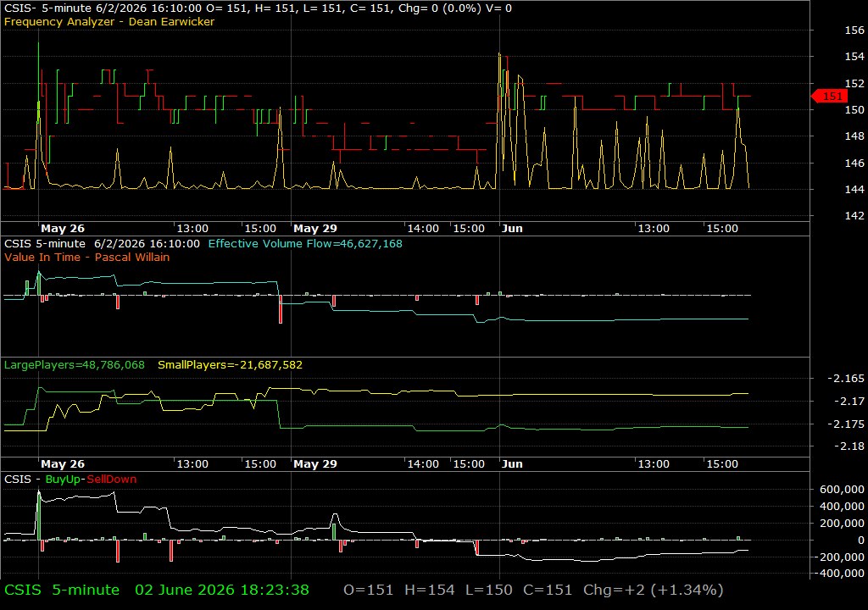Screen dimensions: 868x610
Task: Click the -2.17 level on the players axis
Action: [849, 402]
